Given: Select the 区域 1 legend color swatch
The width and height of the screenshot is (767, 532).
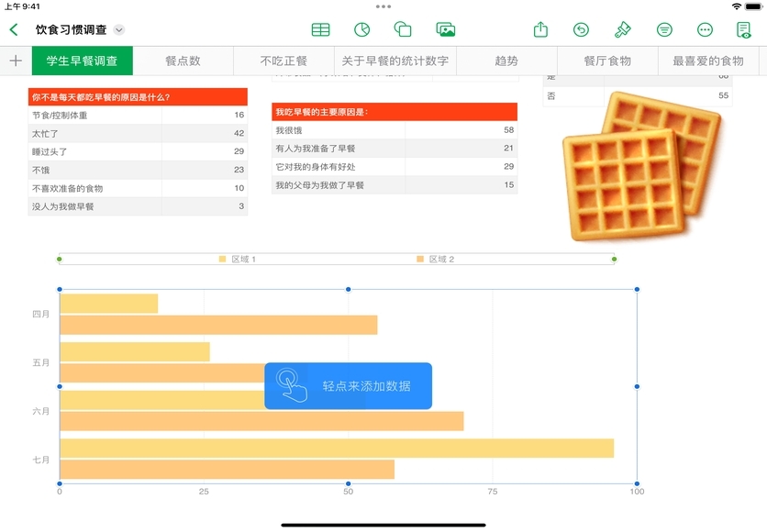Looking at the screenshot, I should tap(222, 260).
